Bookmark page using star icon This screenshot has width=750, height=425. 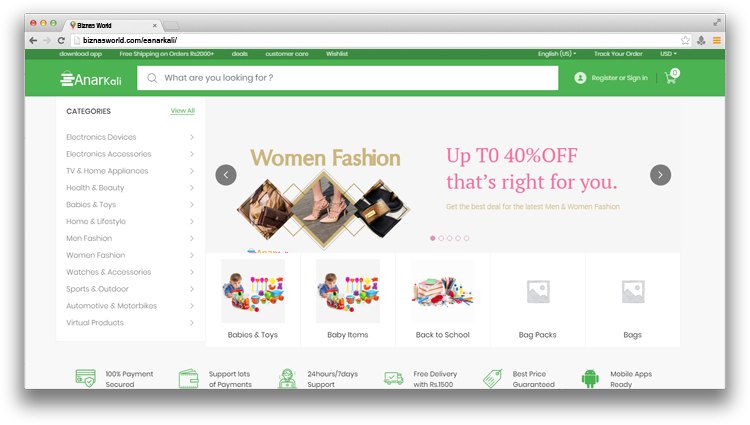[x=685, y=40]
